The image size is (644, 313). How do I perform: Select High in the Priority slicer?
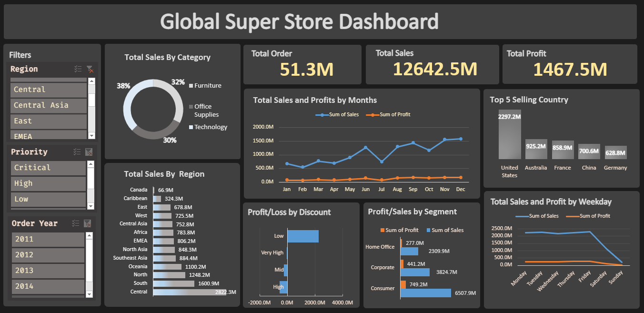(48, 183)
